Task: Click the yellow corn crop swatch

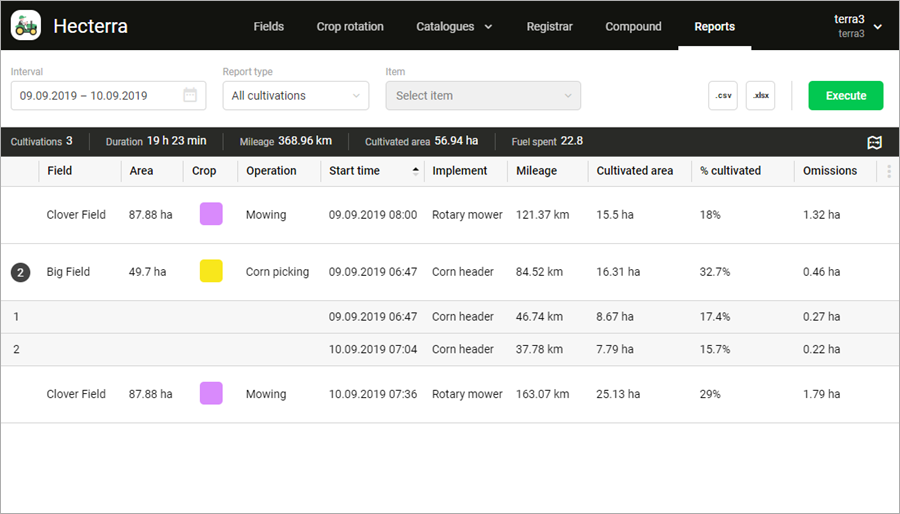Action: 211,271
